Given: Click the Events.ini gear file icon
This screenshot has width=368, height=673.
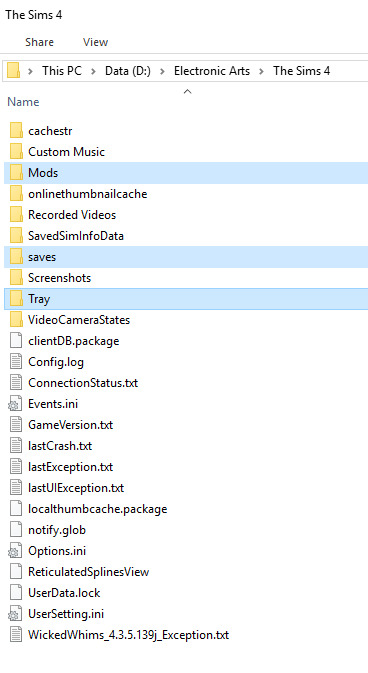Looking at the screenshot, I should [15, 404].
